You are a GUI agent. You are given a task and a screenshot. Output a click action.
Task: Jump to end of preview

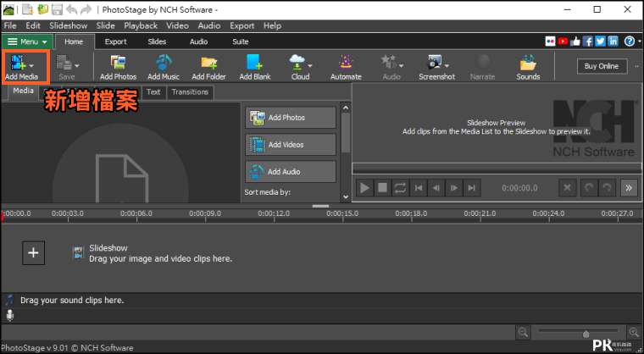click(472, 188)
